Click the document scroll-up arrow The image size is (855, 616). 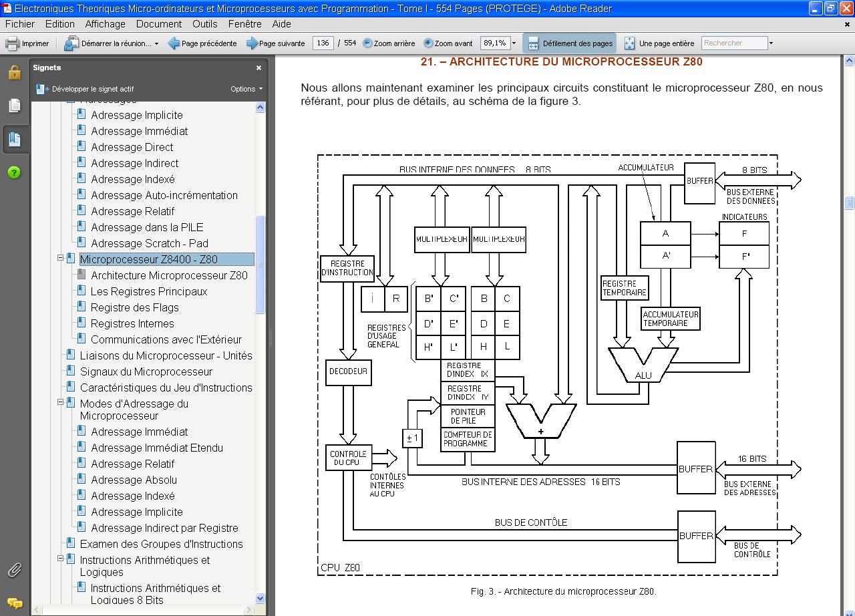pyautogui.click(x=849, y=61)
